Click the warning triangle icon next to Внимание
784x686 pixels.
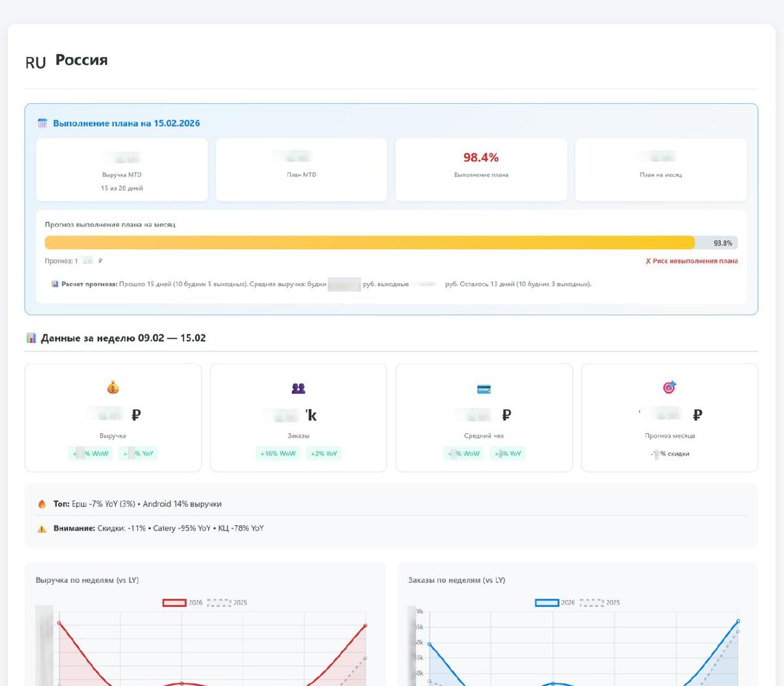click(42, 529)
